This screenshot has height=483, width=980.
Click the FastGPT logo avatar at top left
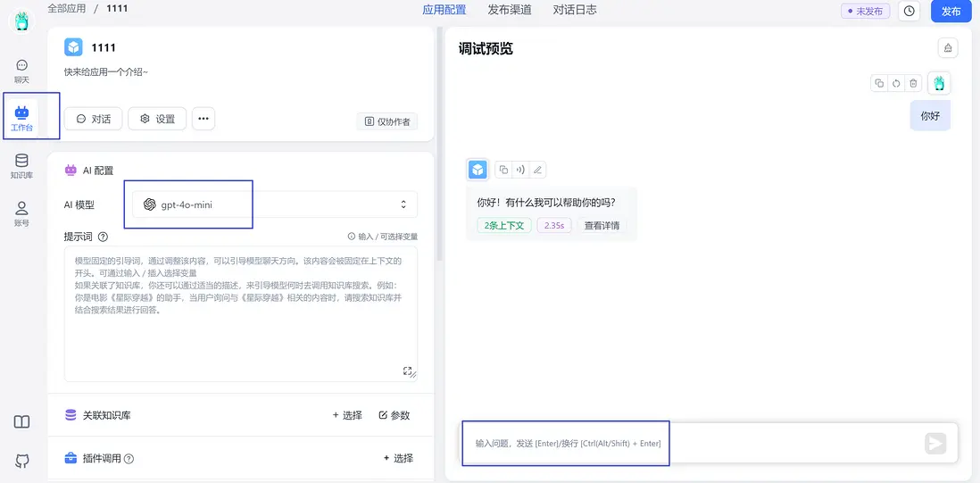click(22, 22)
